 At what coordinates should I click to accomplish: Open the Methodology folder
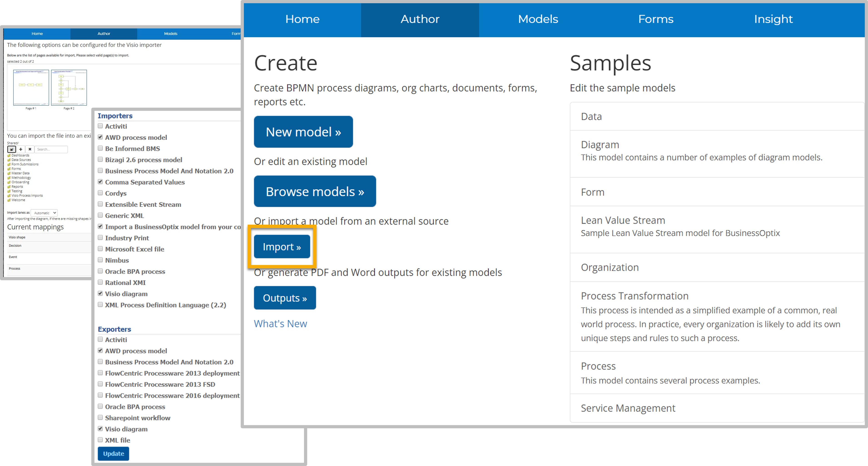(21, 178)
